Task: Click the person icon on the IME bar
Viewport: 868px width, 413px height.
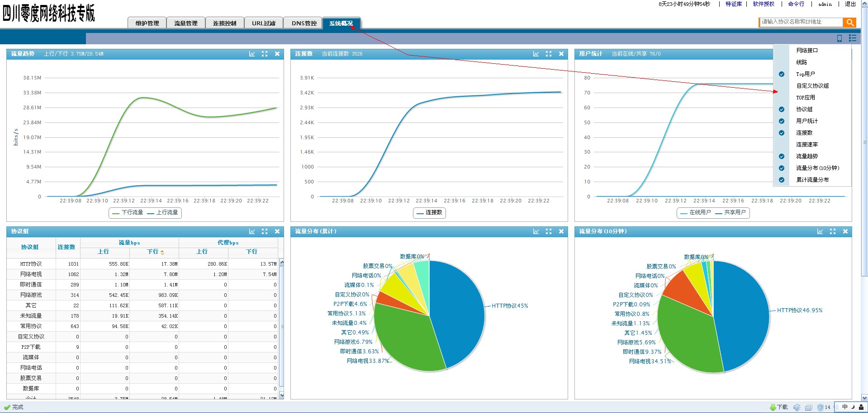Action: pyautogui.click(x=861, y=407)
